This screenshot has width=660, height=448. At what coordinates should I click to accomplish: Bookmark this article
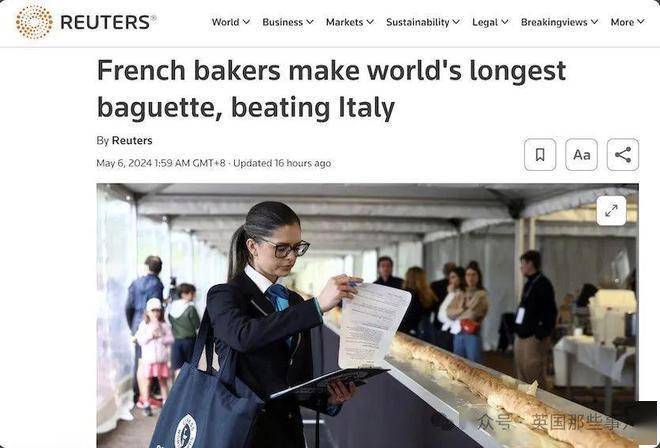tap(540, 155)
